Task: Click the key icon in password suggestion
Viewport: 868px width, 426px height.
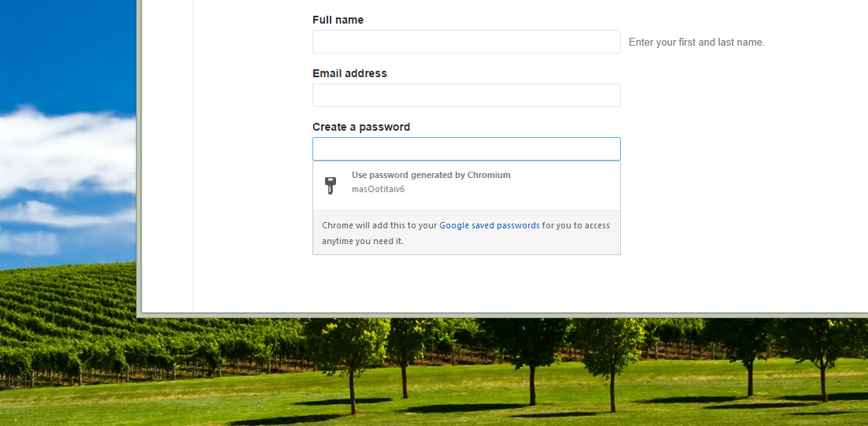Action: tap(331, 185)
